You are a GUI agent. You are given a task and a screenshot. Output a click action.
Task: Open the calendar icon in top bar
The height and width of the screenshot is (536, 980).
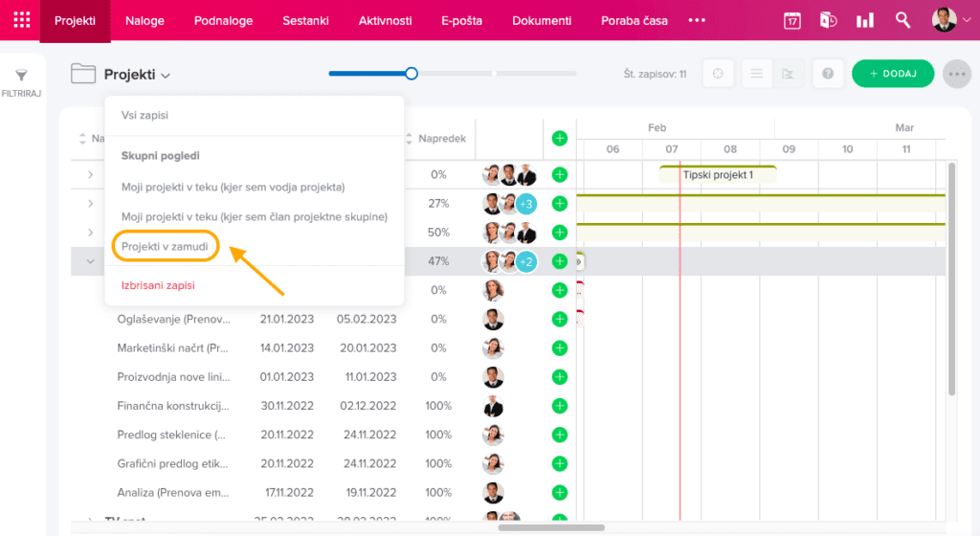coord(791,20)
